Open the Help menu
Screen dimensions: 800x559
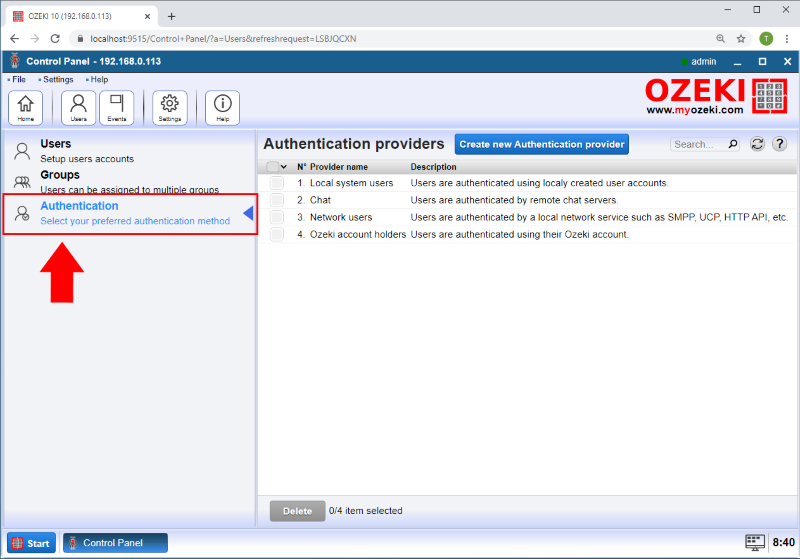coord(99,80)
